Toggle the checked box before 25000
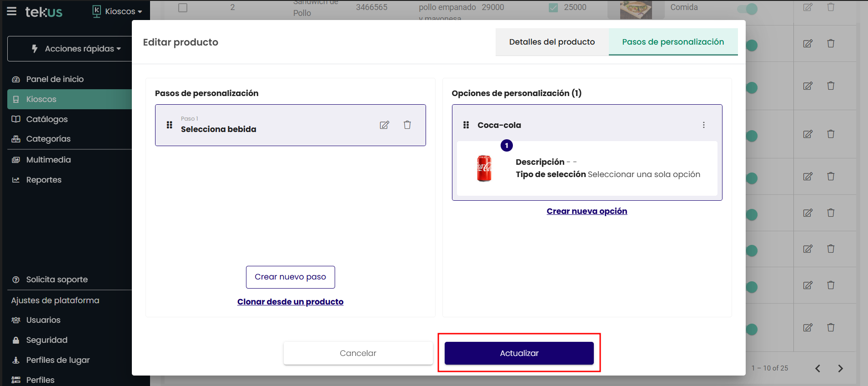868x386 pixels. 553,8
